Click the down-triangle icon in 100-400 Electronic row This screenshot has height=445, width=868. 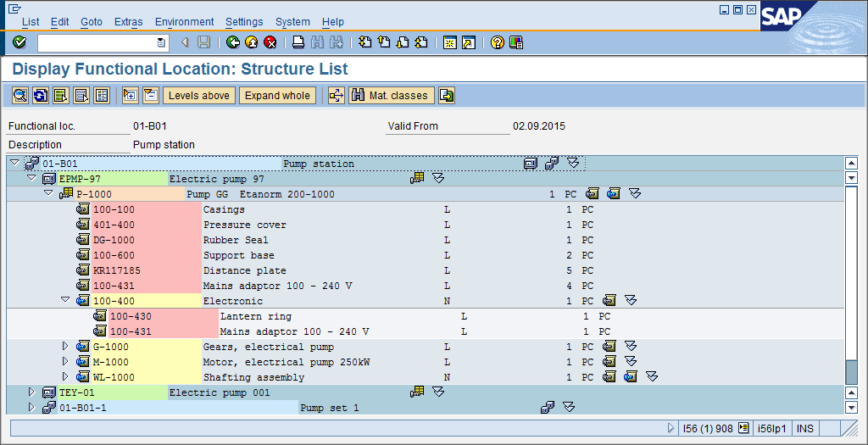point(631,301)
